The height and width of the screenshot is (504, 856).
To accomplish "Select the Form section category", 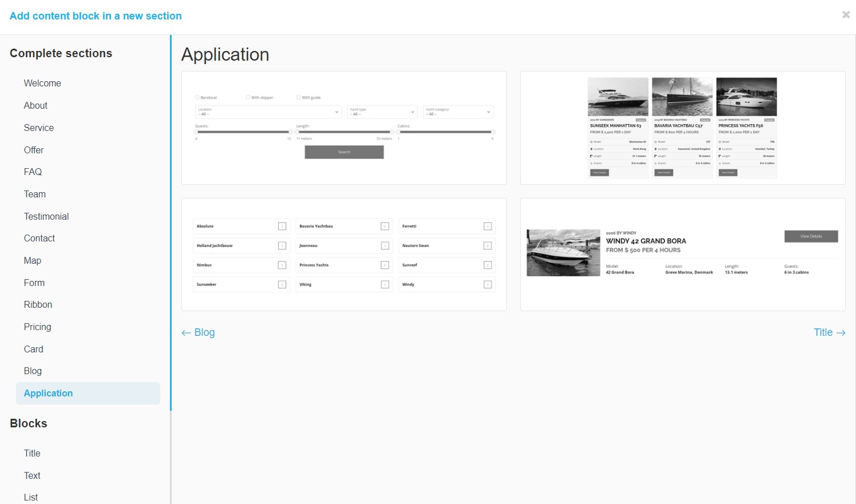I will point(34,283).
